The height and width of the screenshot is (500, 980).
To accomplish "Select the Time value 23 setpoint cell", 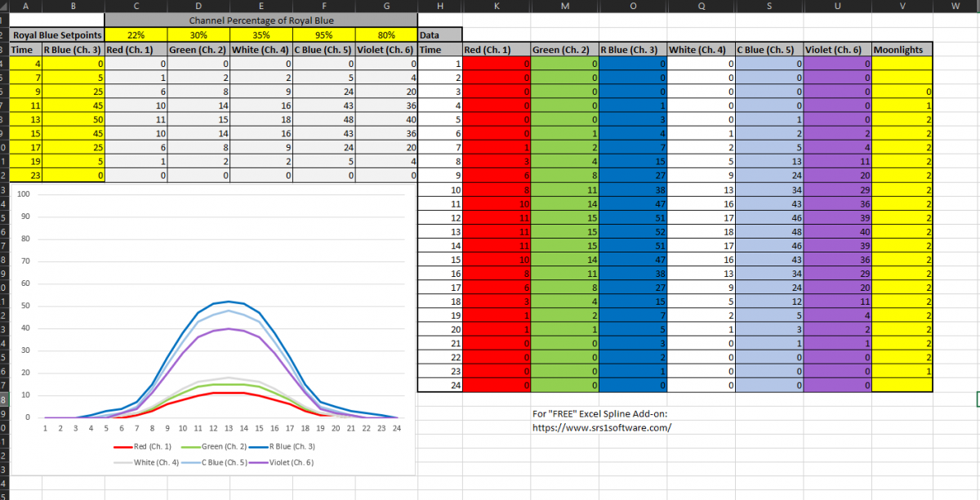I will point(26,175).
